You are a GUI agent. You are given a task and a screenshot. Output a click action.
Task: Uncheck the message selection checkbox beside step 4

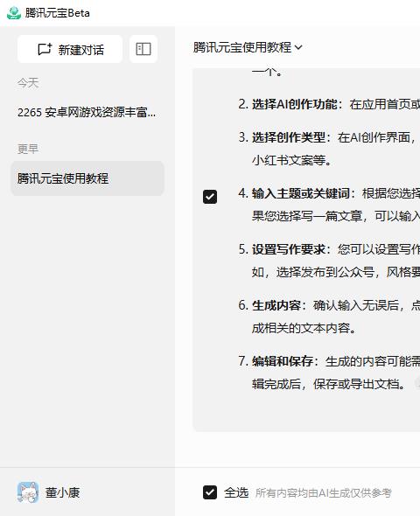click(210, 197)
